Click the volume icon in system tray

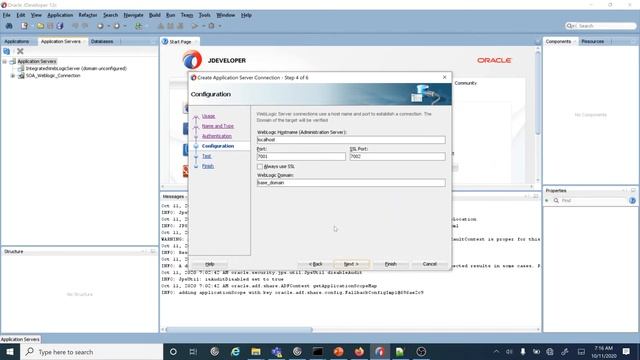509,351
